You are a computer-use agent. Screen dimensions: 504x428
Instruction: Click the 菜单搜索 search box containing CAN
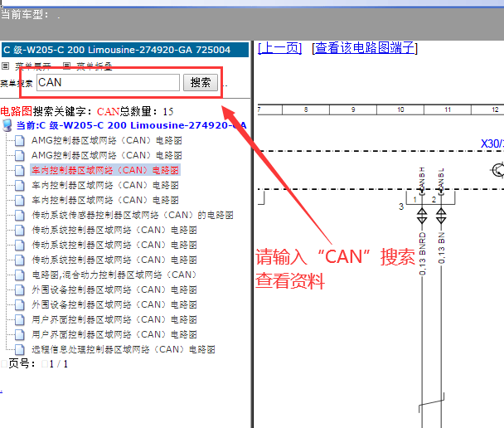tap(108, 83)
